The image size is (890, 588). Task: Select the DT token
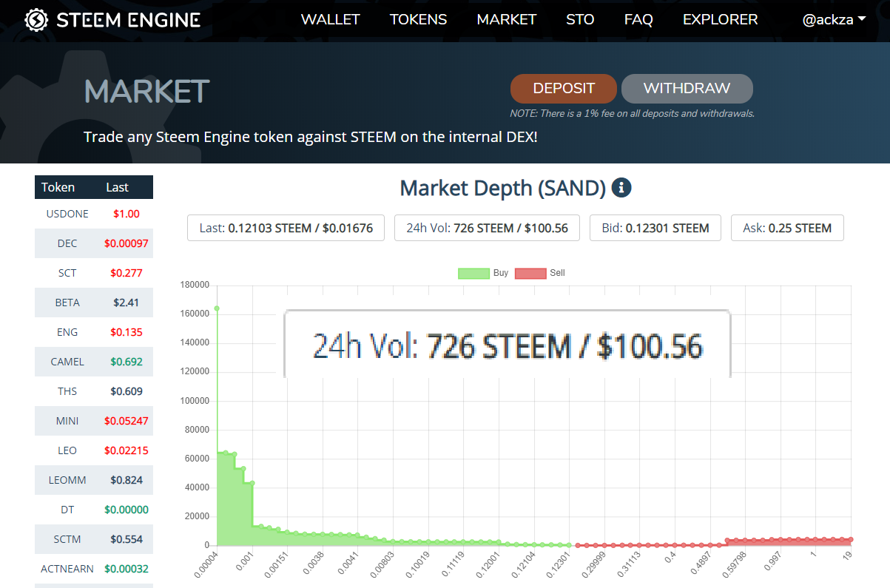click(x=94, y=510)
